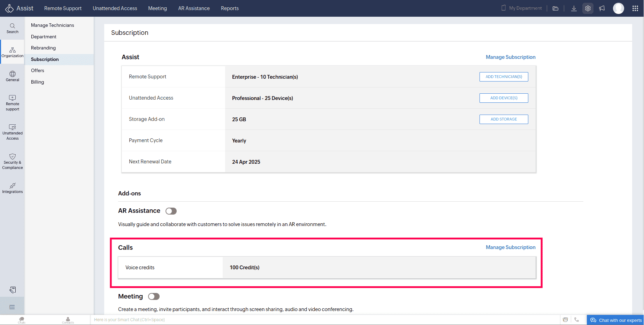Open the Search panel in sidebar
644x325 pixels.
pos(12,28)
